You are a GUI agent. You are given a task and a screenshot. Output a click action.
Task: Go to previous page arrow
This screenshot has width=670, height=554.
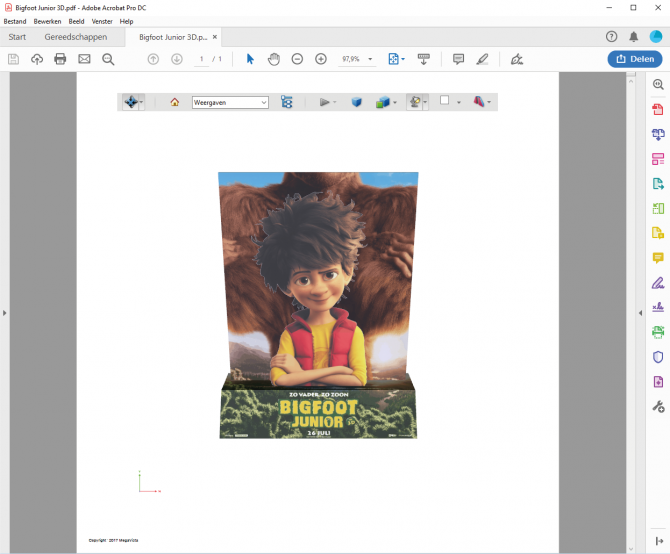[153, 59]
